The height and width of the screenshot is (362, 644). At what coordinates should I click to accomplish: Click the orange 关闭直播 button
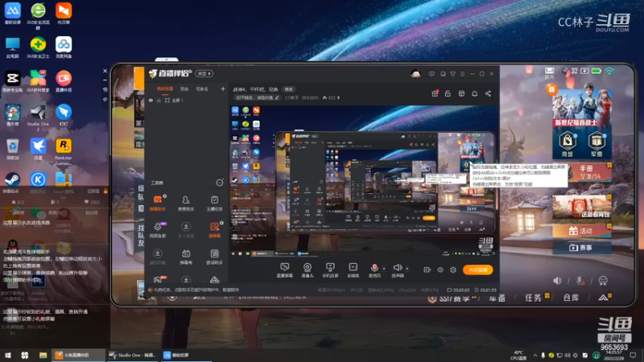click(x=477, y=269)
